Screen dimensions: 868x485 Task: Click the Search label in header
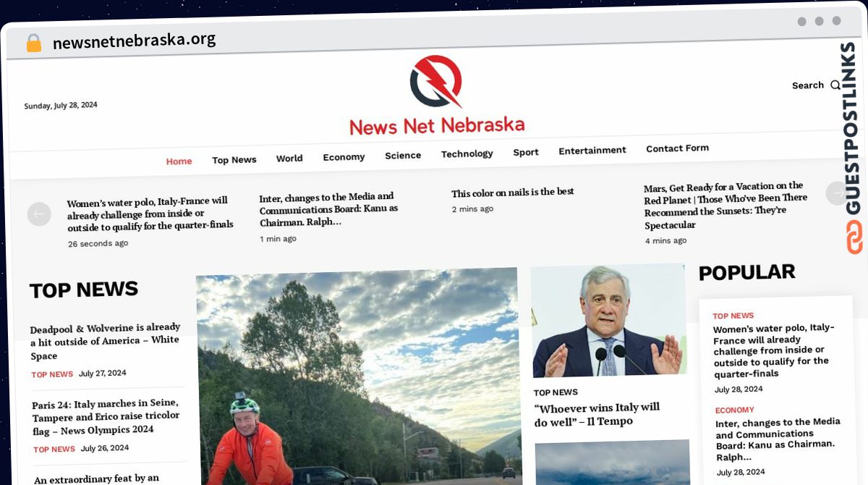click(808, 85)
